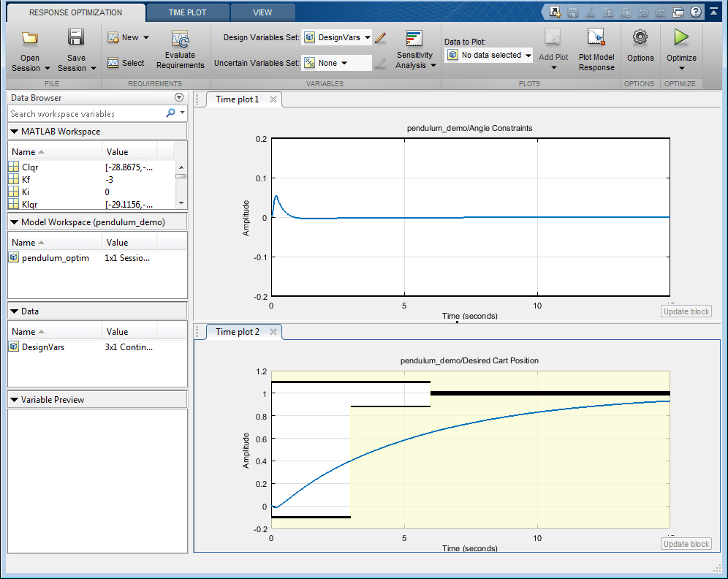Click the Select requirements icon
This screenshot has height=579, width=728.
point(126,63)
